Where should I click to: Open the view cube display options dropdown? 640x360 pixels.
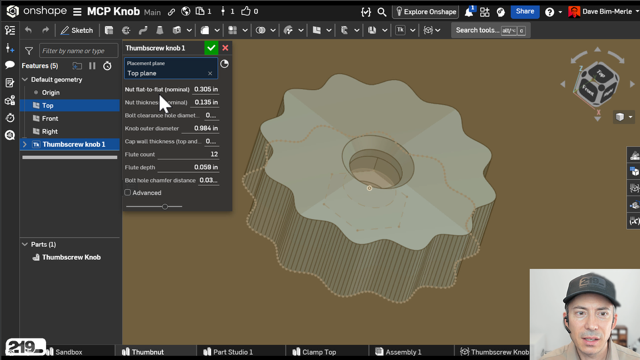tap(630, 117)
